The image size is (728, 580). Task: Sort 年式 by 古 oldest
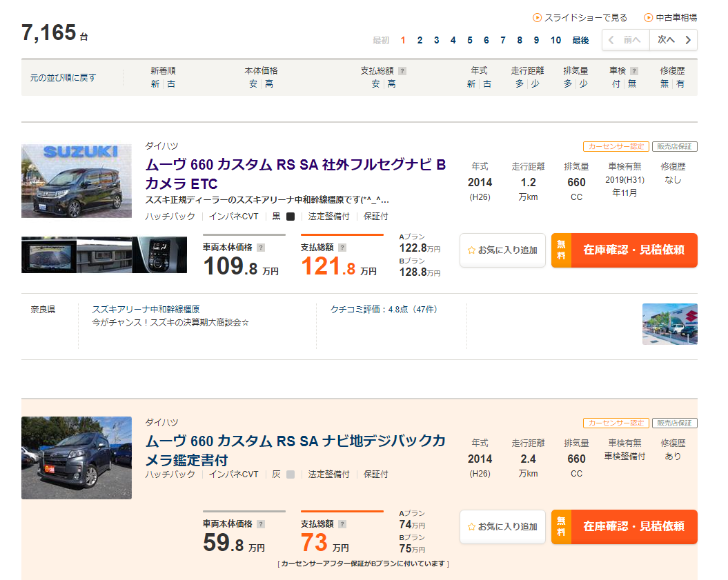pos(487,84)
